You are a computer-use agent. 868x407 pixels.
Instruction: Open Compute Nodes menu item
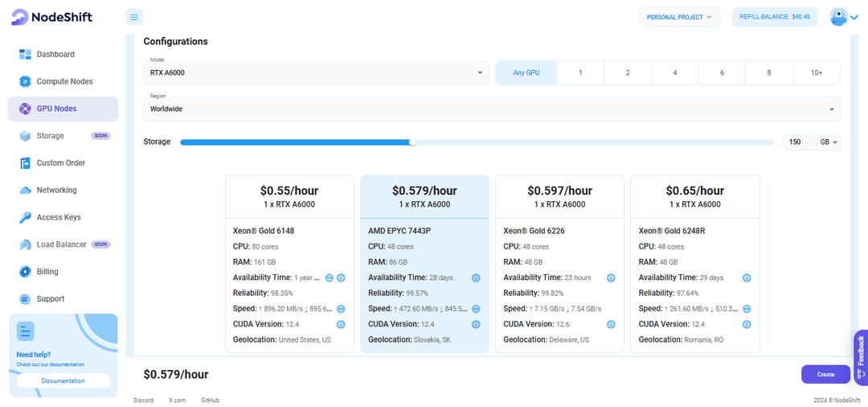point(63,81)
